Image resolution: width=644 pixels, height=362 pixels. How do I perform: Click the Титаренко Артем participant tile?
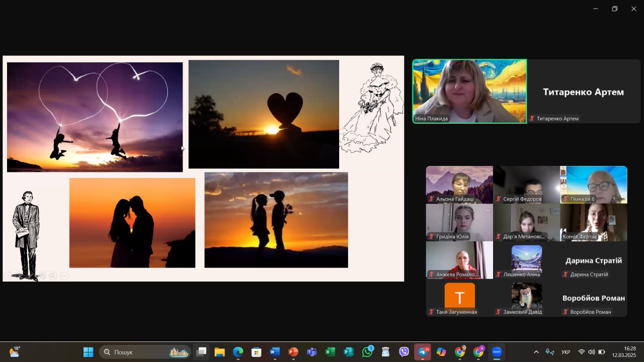pos(584,91)
